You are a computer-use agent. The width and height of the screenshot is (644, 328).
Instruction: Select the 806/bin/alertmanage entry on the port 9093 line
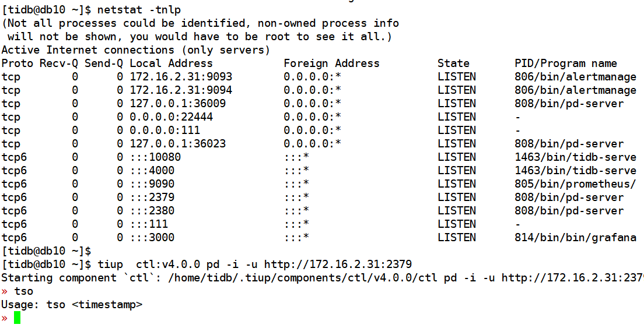(x=575, y=77)
